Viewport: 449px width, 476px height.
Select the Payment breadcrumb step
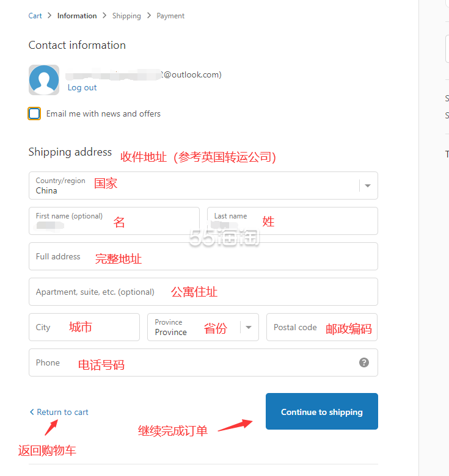coord(170,16)
